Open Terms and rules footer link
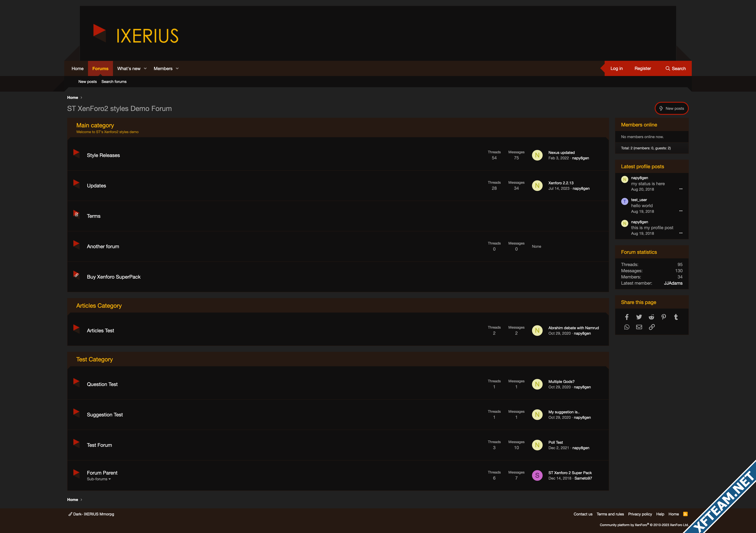This screenshot has height=533, width=756. (610, 514)
